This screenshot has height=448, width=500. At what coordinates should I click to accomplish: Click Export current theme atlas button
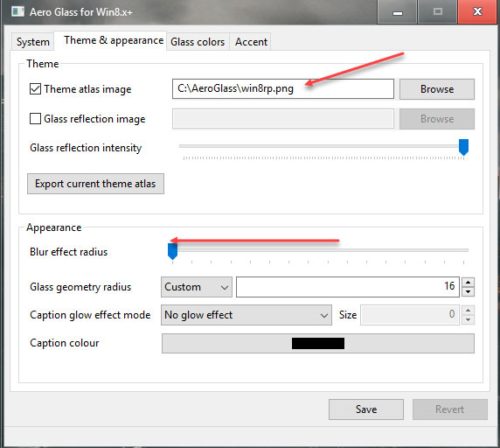click(x=95, y=184)
